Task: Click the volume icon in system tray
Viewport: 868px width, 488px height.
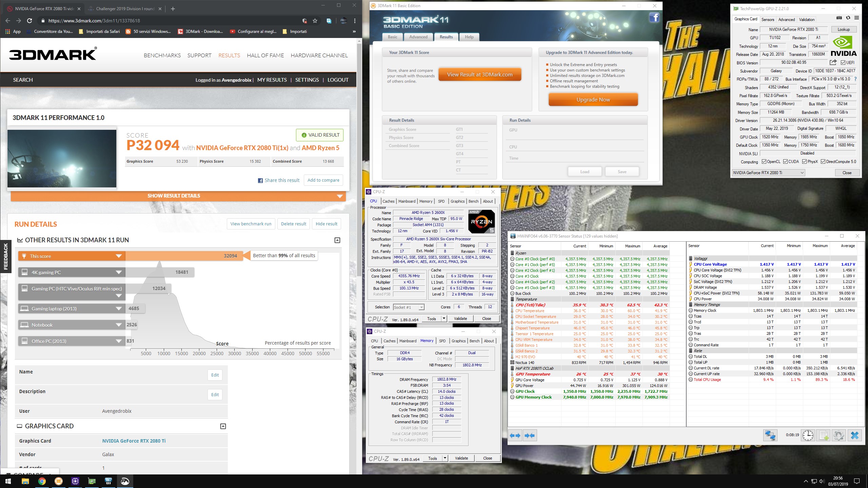Action: tap(821, 481)
